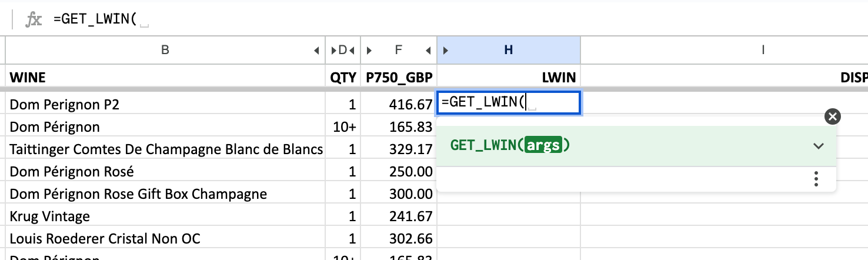Viewport: 868px width, 260px height.
Task: Unhide columns using right arrow in column H header
Action: [x=445, y=51]
